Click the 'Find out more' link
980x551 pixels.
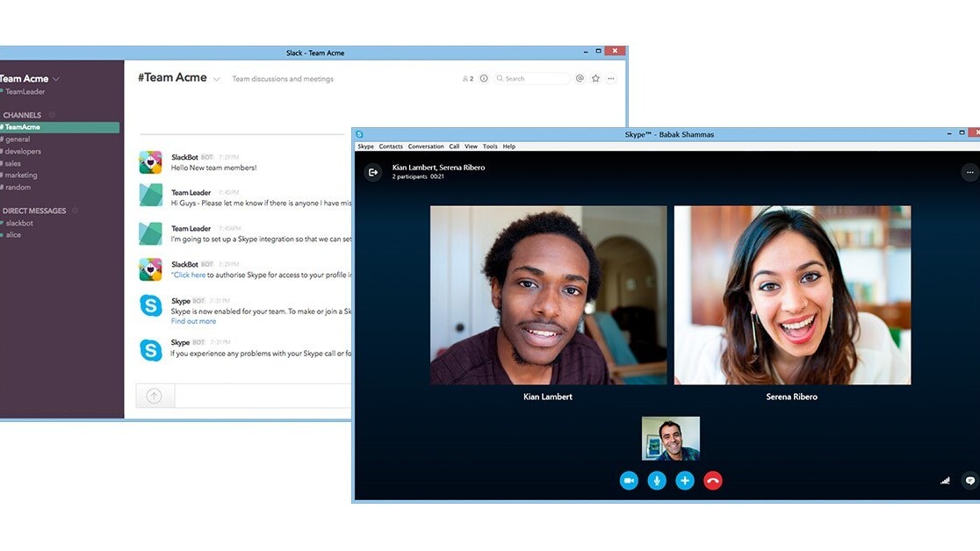click(x=193, y=321)
